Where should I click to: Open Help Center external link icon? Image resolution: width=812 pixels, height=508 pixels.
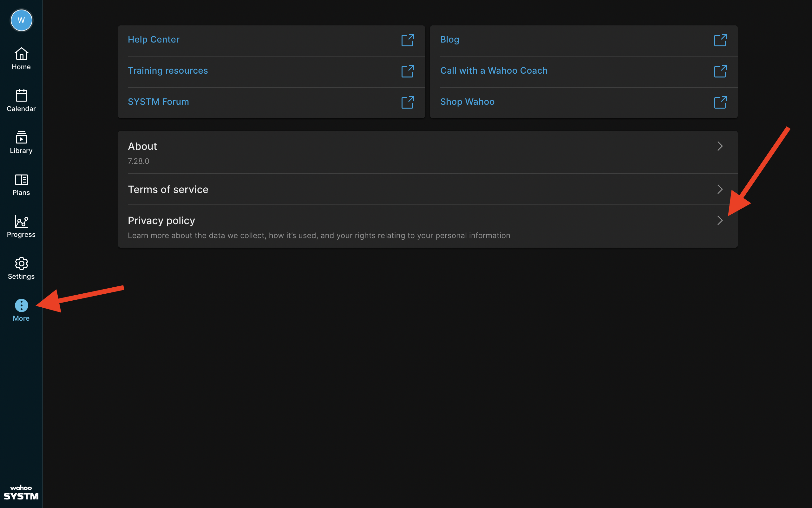408,40
